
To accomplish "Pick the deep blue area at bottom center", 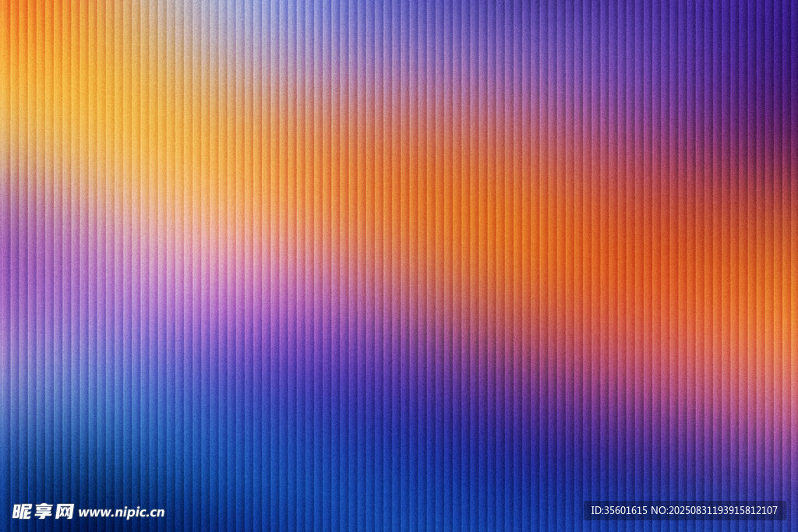I will (x=390, y=467).
